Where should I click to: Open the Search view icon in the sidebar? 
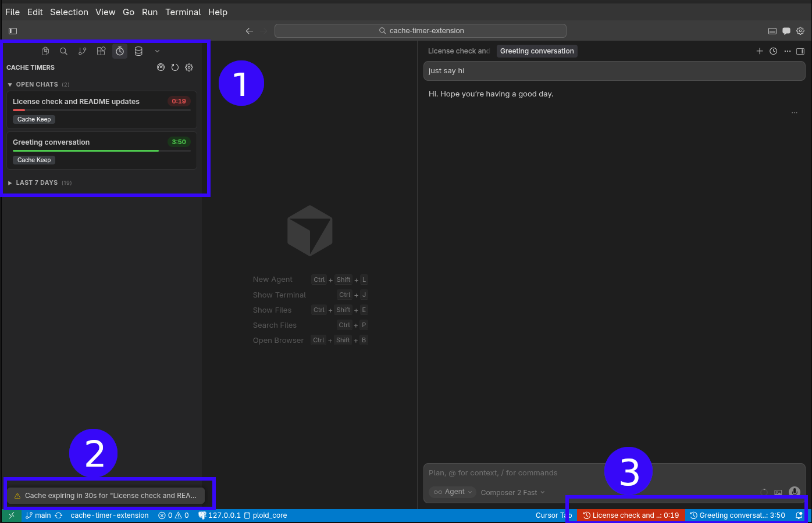64,51
